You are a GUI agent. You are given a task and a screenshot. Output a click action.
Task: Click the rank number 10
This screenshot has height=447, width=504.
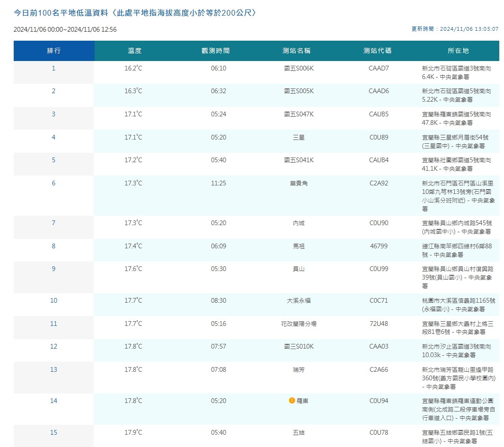[x=53, y=301]
